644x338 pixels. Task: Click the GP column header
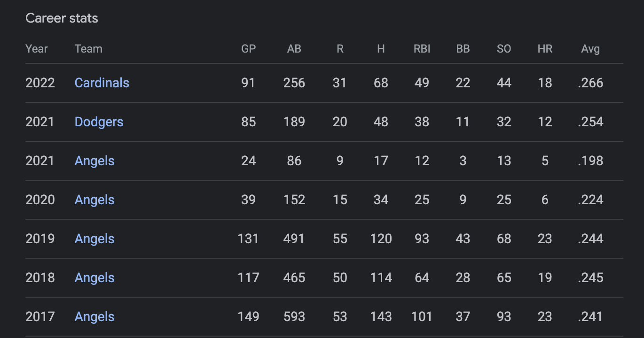click(x=248, y=49)
